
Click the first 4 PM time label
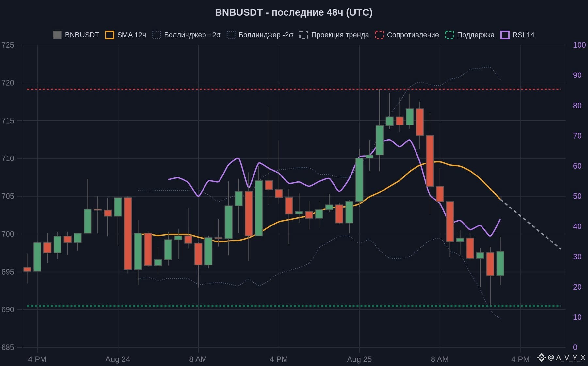click(x=37, y=359)
